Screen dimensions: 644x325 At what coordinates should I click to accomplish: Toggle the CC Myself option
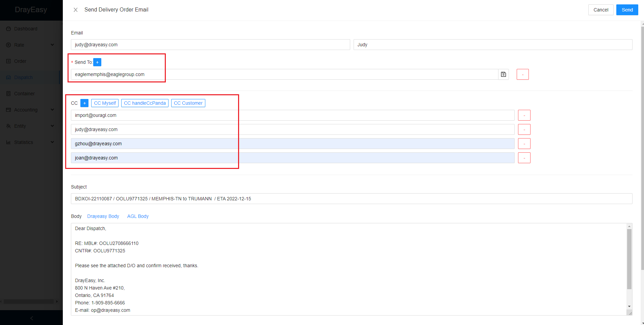click(x=105, y=103)
